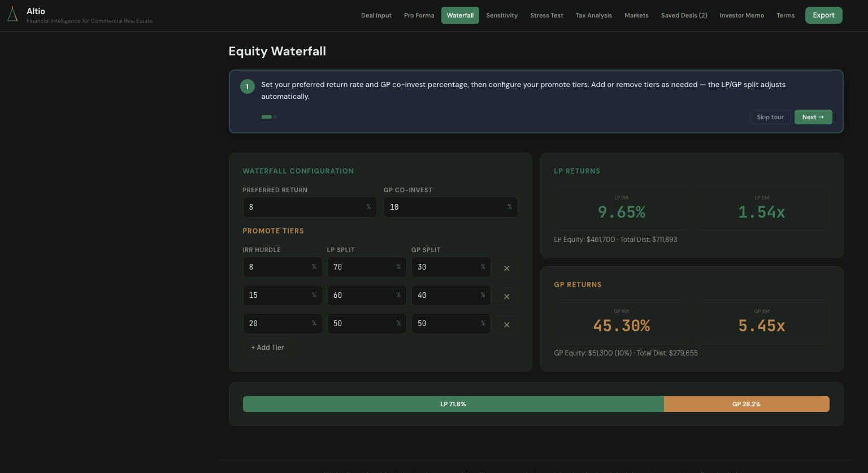Switch to Tax Analysis tab
Viewport: 868px width, 473px height.
coord(594,15)
